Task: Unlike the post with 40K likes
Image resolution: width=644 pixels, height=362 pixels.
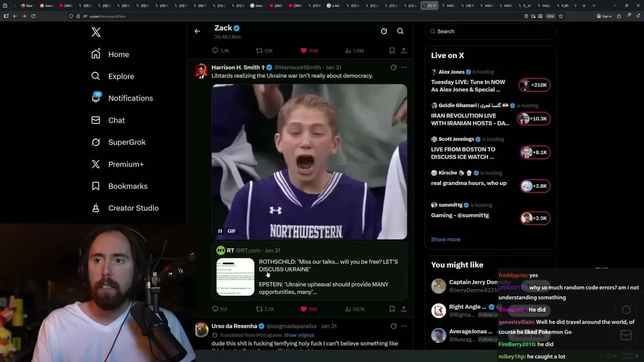Action: 309,51
